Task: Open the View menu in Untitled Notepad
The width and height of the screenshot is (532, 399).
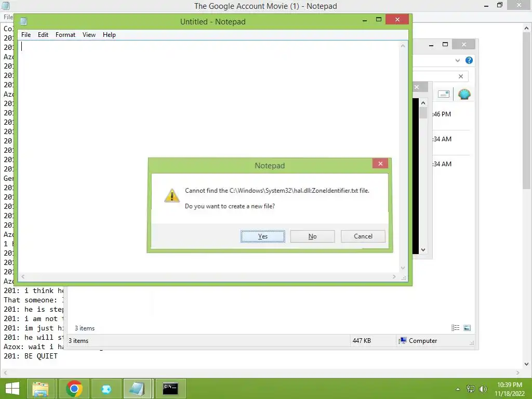Action: 89,35
